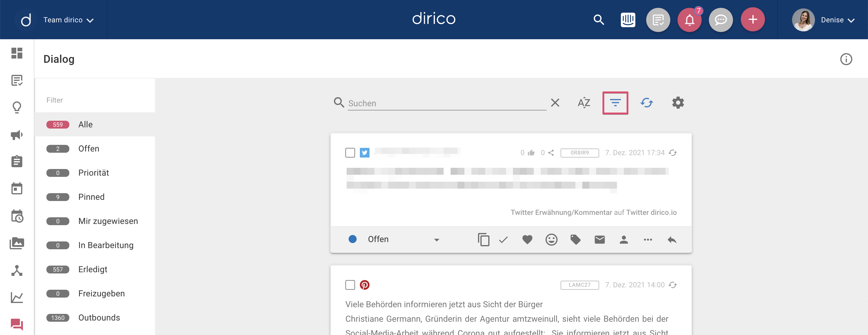This screenshot has width=868, height=335.
Task: Select the Mir zugewiesen filter
Action: pyautogui.click(x=95, y=221)
